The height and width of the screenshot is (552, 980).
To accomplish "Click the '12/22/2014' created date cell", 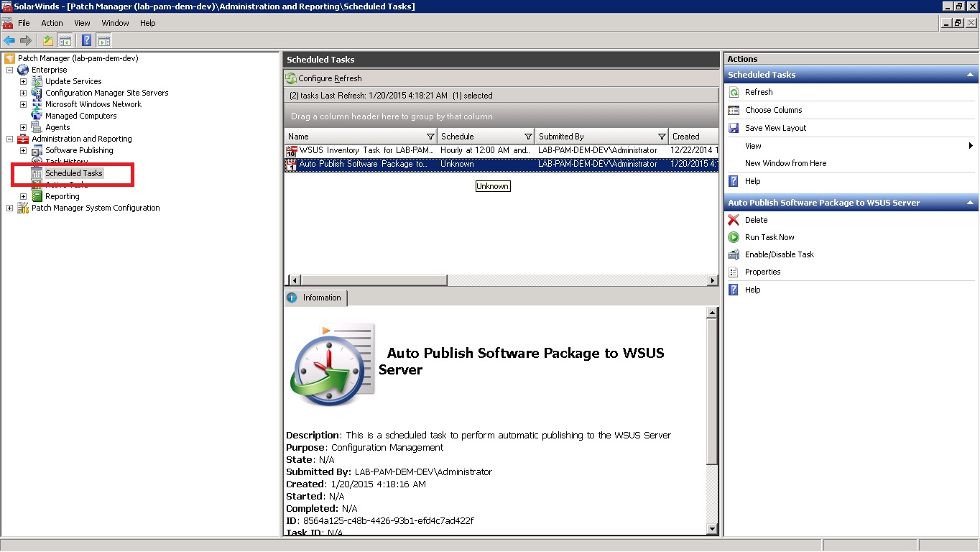I will (x=694, y=150).
